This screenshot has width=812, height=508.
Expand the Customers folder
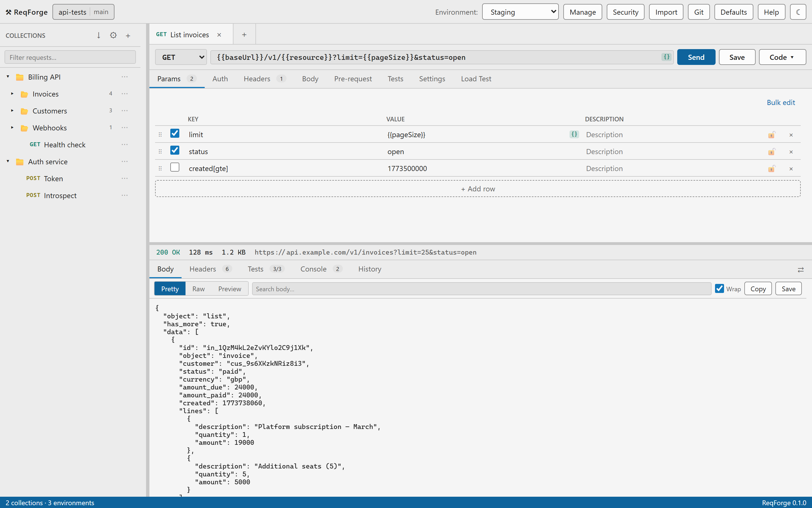(x=12, y=111)
